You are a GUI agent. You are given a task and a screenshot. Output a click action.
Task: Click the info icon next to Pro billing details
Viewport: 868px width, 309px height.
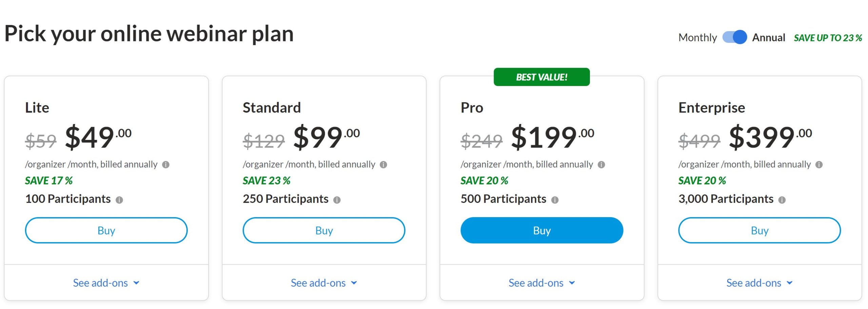click(601, 165)
